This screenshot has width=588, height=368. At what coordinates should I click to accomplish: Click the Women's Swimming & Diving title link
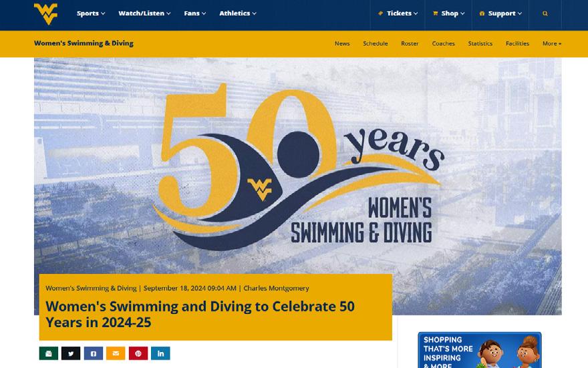click(84, 43)
